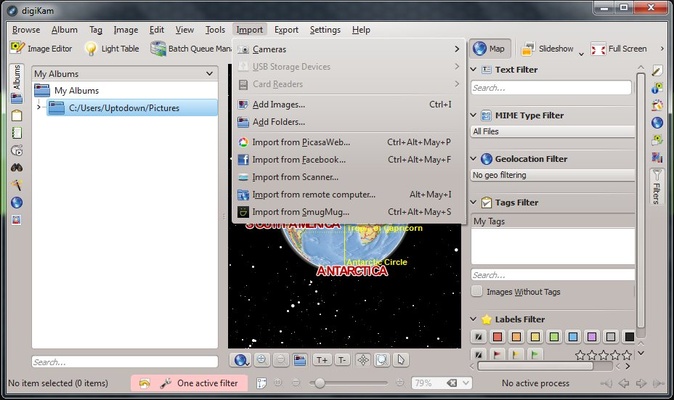
Task: Toggle the black color label filter
Action: [629, 337]
